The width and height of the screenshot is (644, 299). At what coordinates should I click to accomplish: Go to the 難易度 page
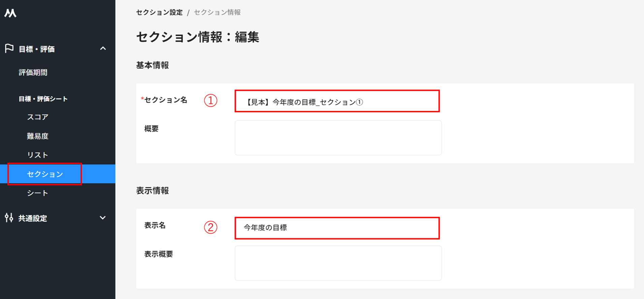pos(38,136)
